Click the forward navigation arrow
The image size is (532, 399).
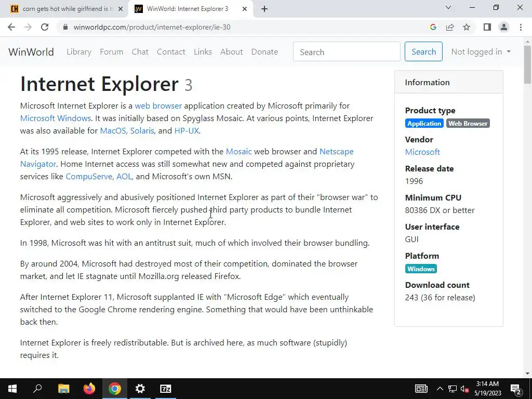[x=28, y=27]
